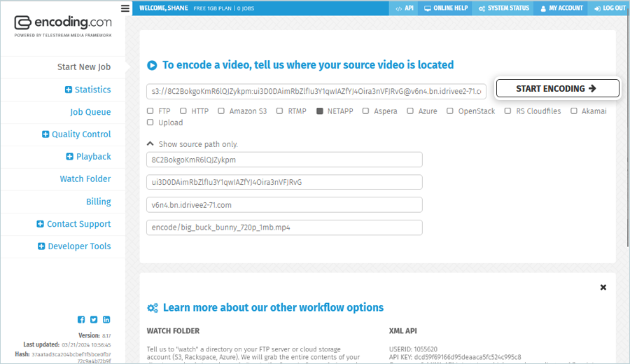Check the Upload checkbox
The height and width of the screenshot is (364, 630).
pyautogui.click(x=150, y=122)
